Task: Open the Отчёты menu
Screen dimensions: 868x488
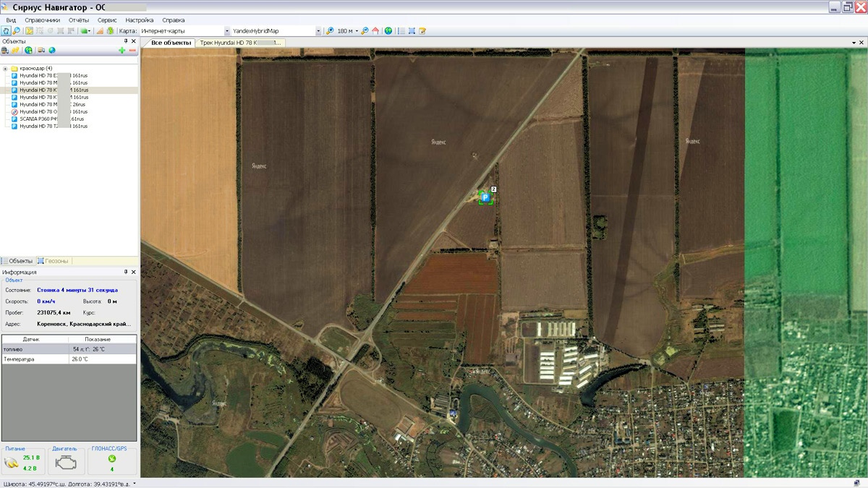Action: coord(79,20)
